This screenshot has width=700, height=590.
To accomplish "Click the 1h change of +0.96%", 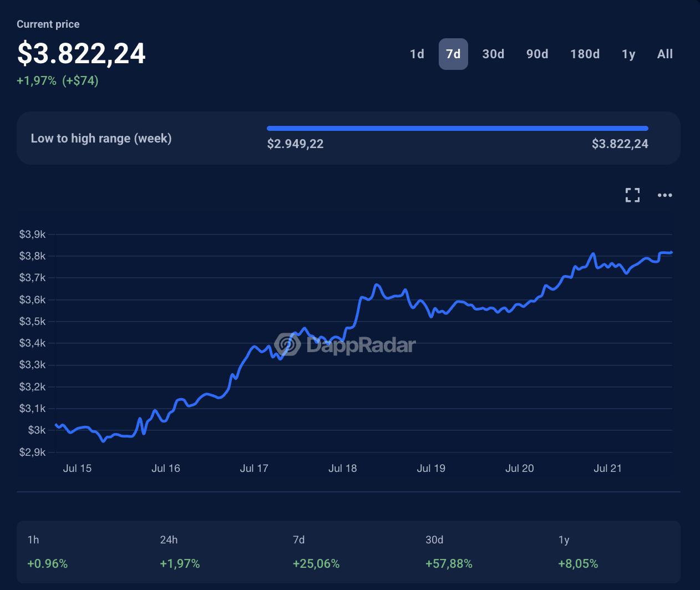I will (47, 563).
